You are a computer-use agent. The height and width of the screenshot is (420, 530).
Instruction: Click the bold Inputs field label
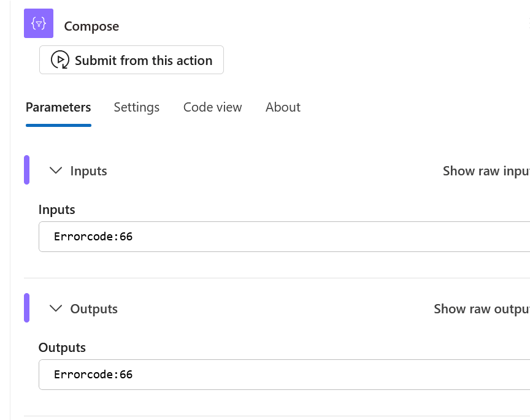coord(57,210)
